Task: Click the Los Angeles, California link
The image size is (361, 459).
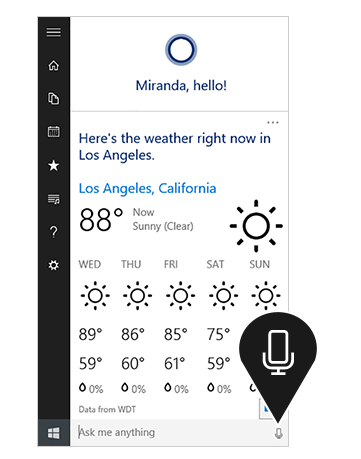Action: point(147,188)
